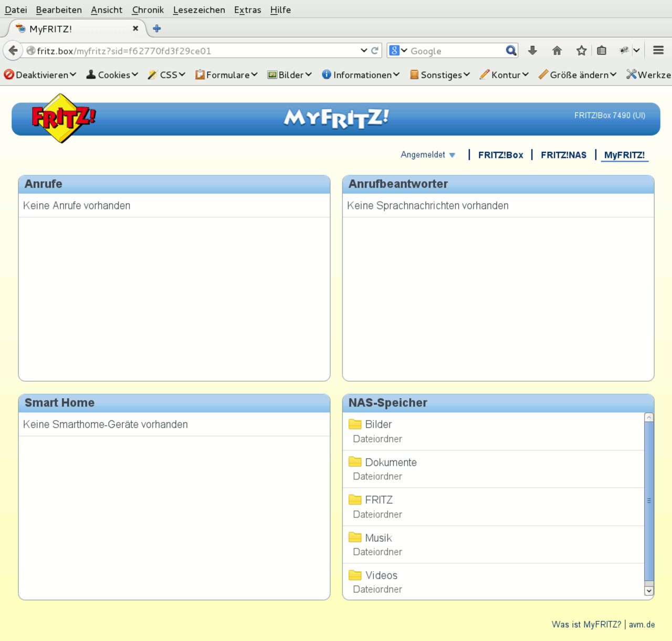This screenshot has height=641, width=672.
Task: Click the 'Keine Sprachnachrichten vorhanden' text
Action: point(428,205)
